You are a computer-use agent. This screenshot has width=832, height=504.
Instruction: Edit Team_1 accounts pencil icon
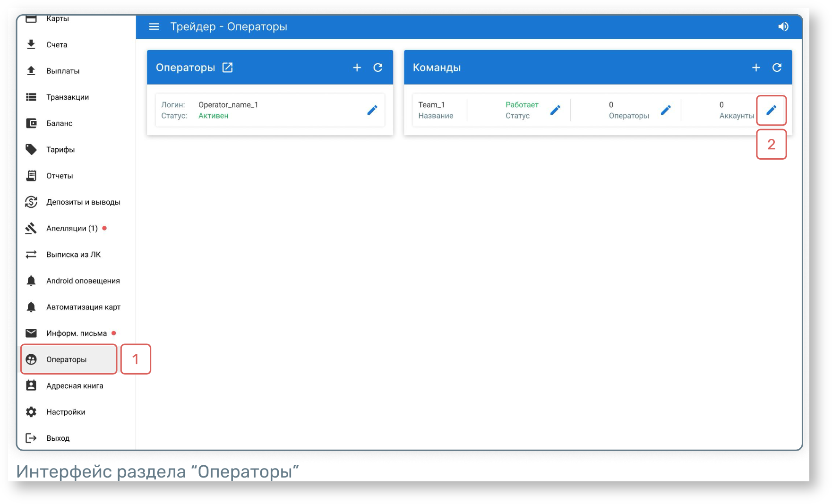coord(771,110)
